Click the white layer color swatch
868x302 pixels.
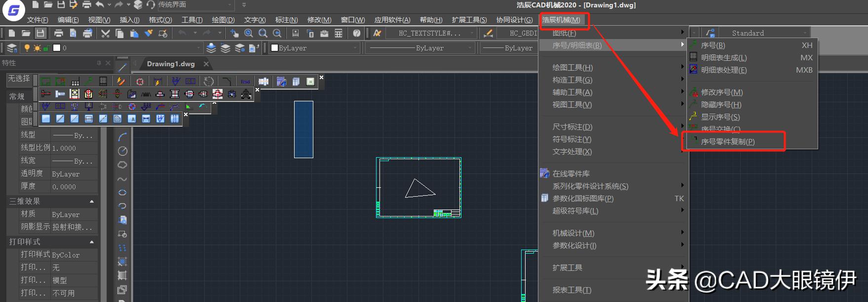tap(56, 48)
